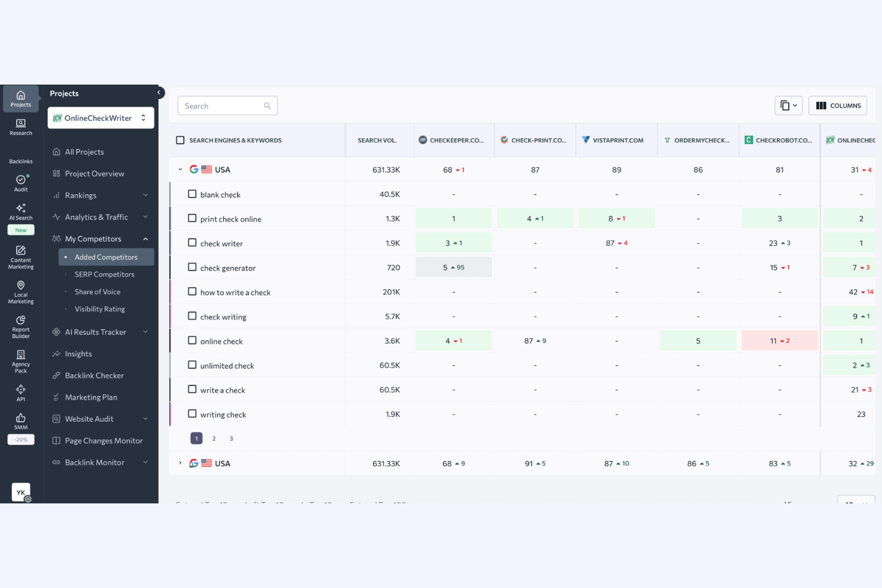Image resolution: width=882 pixels, height=588 pixels.
Task: Click the Google icon in first USA row
Action: coord(194,169)
